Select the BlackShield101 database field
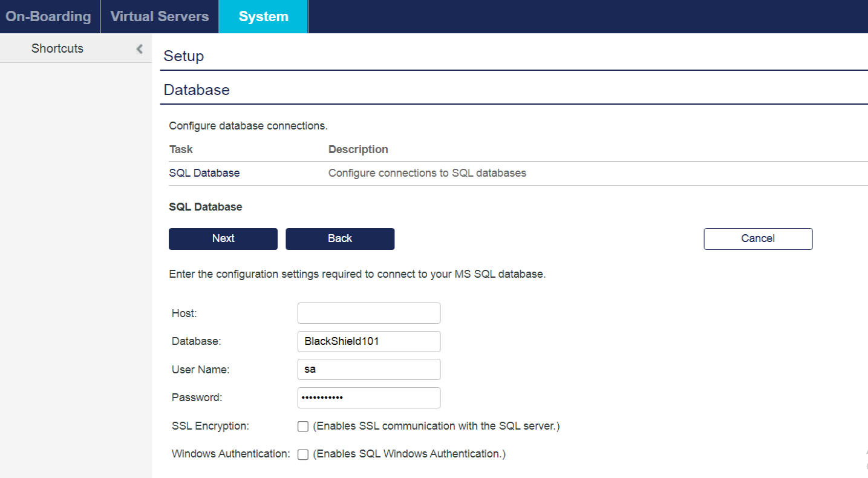Screen dimensions: 868x478 pyautogui.click(x=368, y=341)
